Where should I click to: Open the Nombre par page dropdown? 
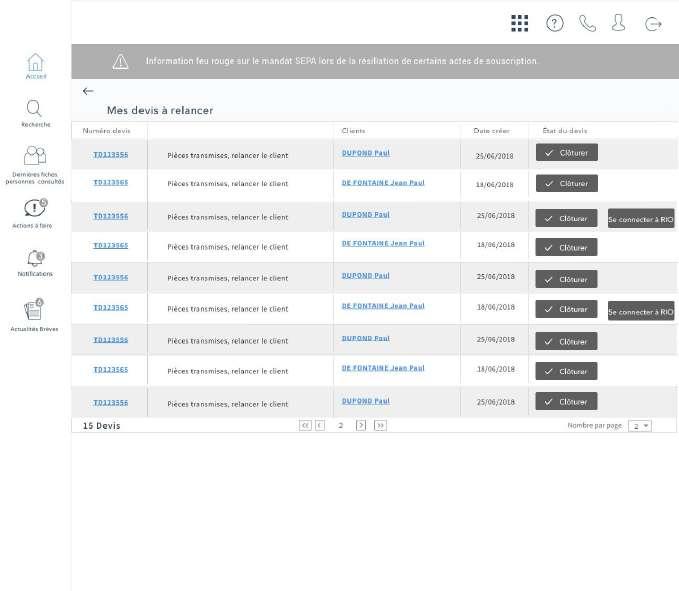pyautogui.click(x=640, y=426)
